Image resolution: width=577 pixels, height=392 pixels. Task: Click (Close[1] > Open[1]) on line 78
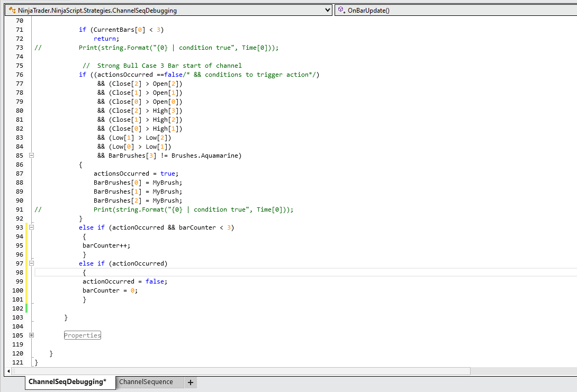[x=146, y=93]
